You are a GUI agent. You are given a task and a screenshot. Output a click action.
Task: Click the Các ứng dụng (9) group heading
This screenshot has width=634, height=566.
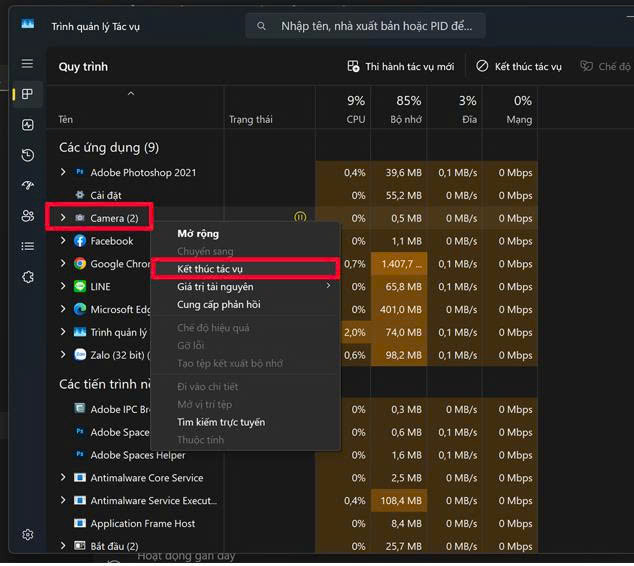[109, 147]
